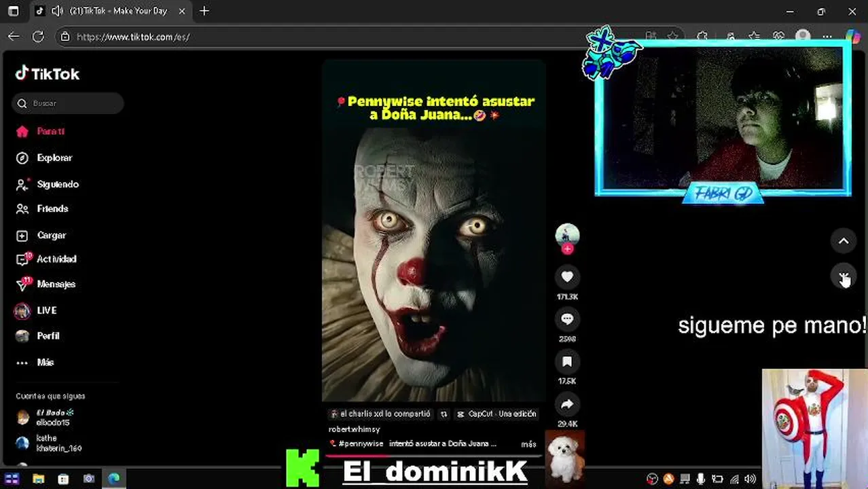The width and height of the screenshot is (868, 489).
Task: Click the Pennywise video to pause it
Action: click(433, 231)
